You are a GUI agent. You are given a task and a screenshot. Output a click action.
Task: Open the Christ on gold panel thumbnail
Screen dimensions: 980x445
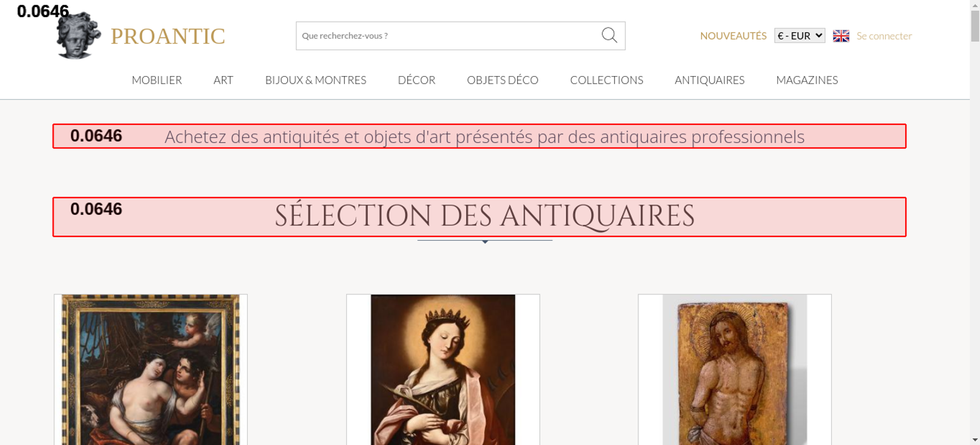(735, 370)
